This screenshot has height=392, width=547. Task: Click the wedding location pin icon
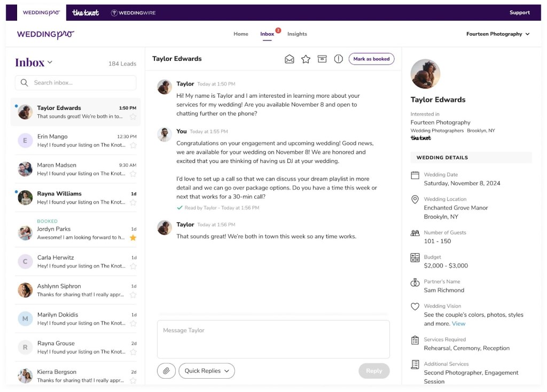pos(415,200)
